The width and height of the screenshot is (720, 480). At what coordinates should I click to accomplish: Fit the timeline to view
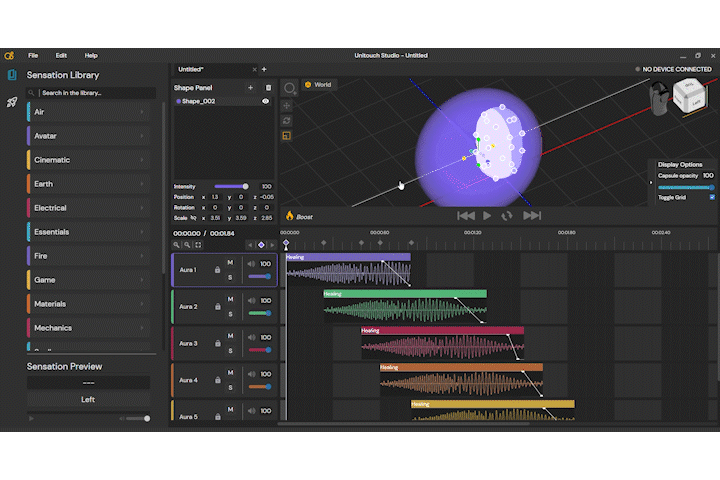tap(198, 245)
